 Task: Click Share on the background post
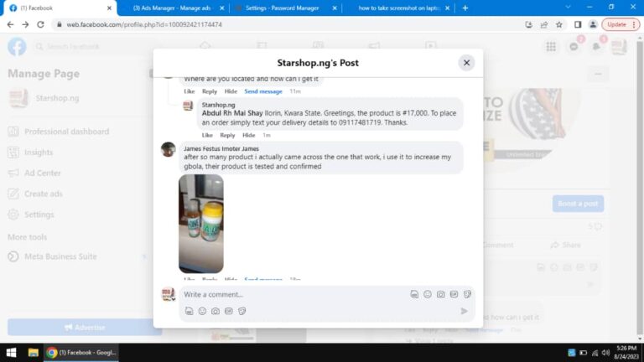coord(565,245)
